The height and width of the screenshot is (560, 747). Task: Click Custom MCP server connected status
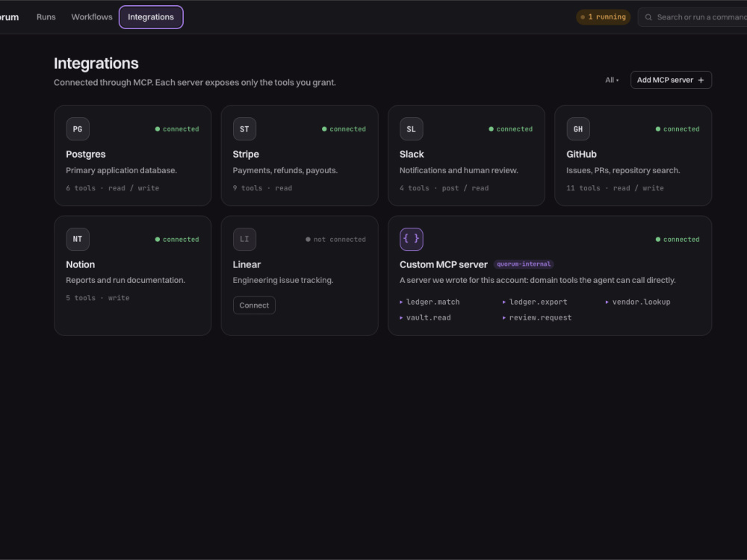(678, 240)
